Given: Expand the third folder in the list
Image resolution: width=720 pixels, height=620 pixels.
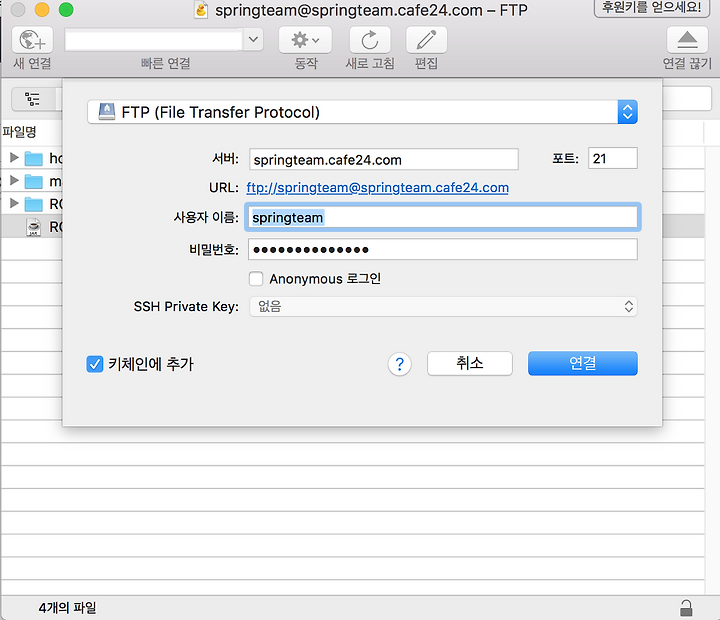Looking at the screenshot, I should [14, 203].
